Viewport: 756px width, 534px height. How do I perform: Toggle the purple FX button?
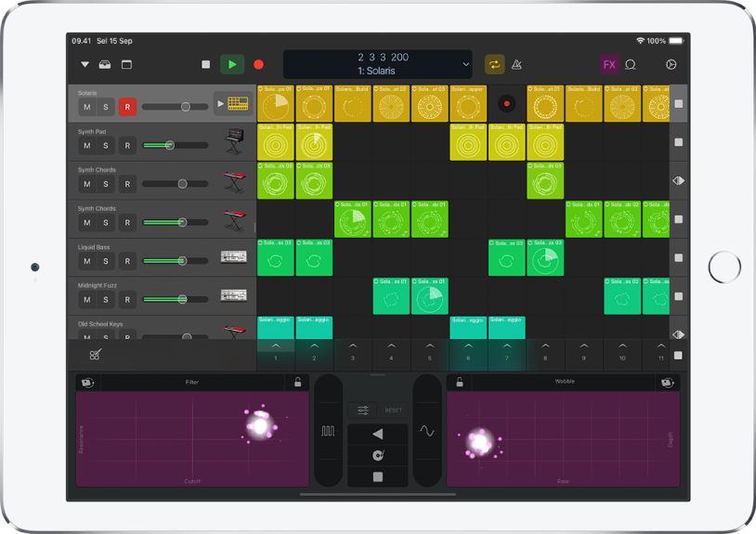click(609, 64)
